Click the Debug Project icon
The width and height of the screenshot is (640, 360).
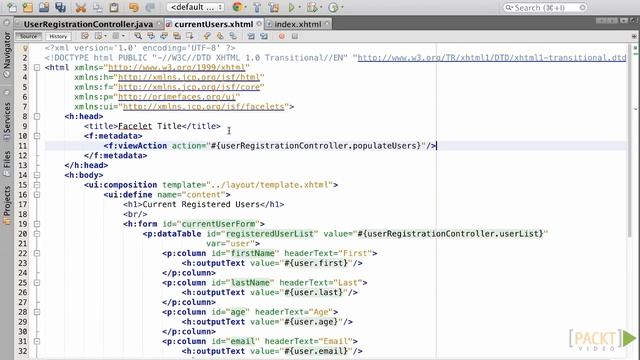tap(312, 7)
